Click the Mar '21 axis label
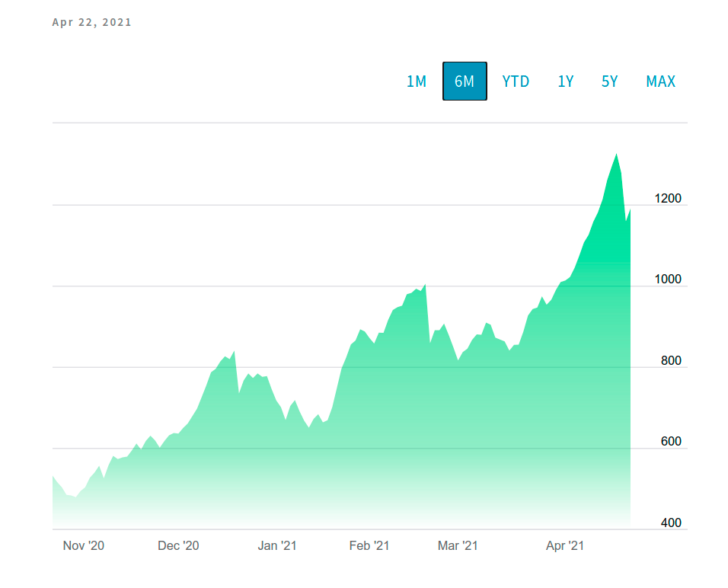The image size is (728, 588). (458, 545)
